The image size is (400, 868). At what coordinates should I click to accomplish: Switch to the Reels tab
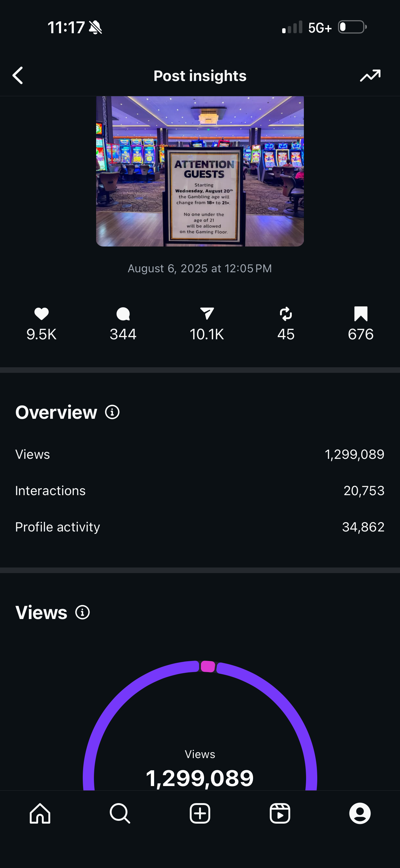click(280, 813)
